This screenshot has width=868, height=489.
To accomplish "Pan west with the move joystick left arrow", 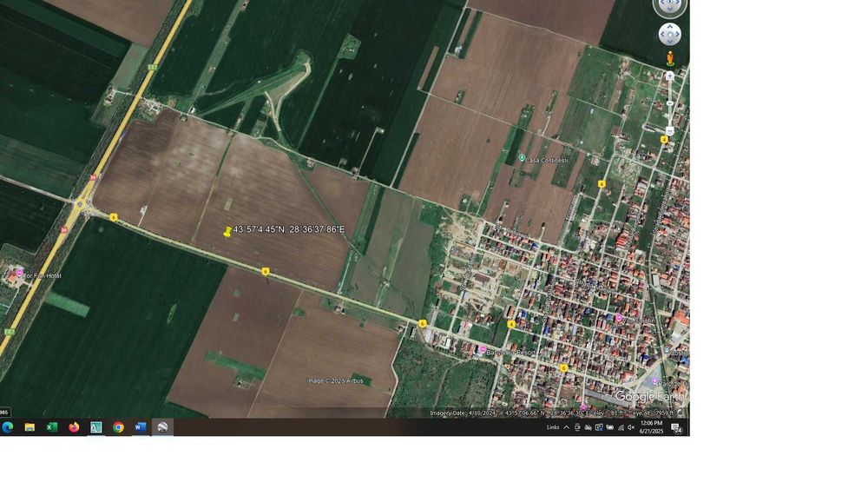I will (x=662, y=35).
